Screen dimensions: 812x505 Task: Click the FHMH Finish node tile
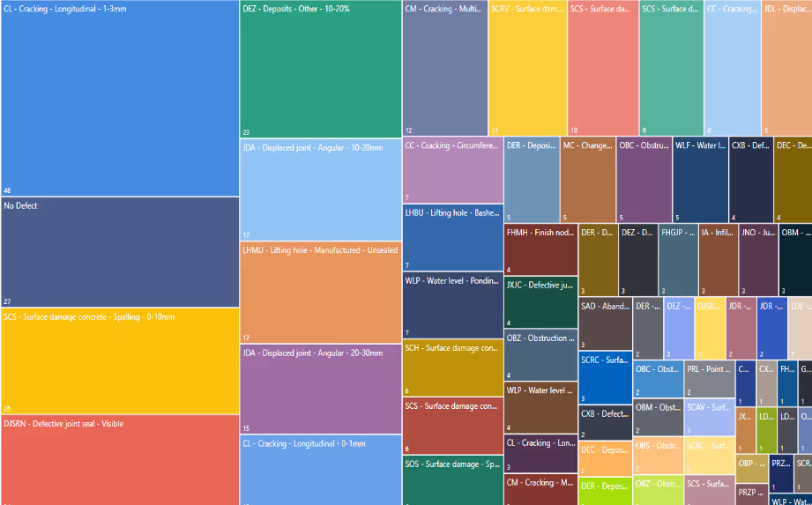tap(540, 249)
